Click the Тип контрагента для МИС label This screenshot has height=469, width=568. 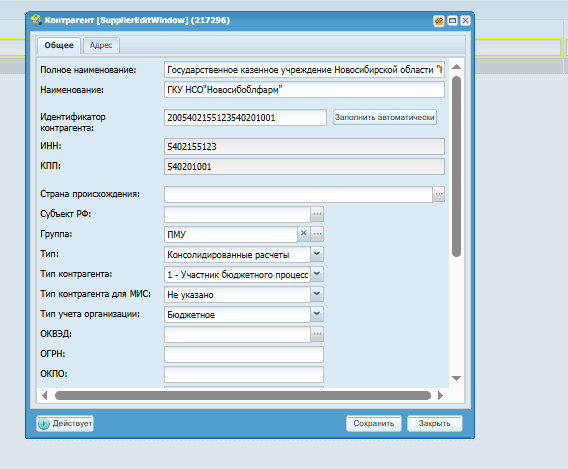[96, 294]
